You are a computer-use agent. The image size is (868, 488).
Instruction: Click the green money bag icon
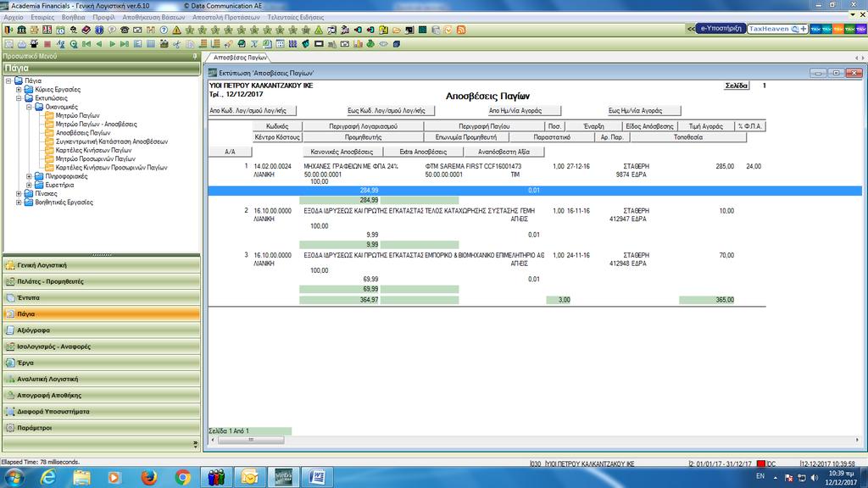point(370,44)
